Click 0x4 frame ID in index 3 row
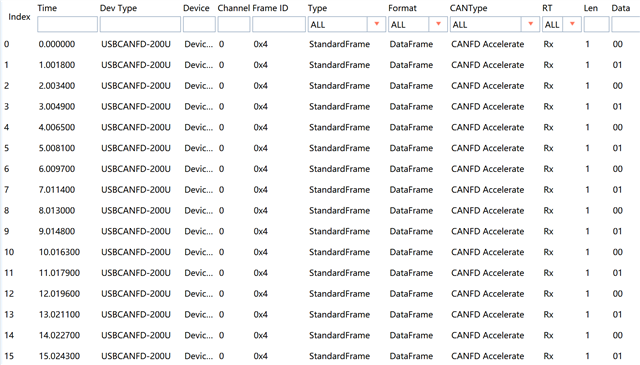This screenshot has height=365, width=640. point(260,107)
